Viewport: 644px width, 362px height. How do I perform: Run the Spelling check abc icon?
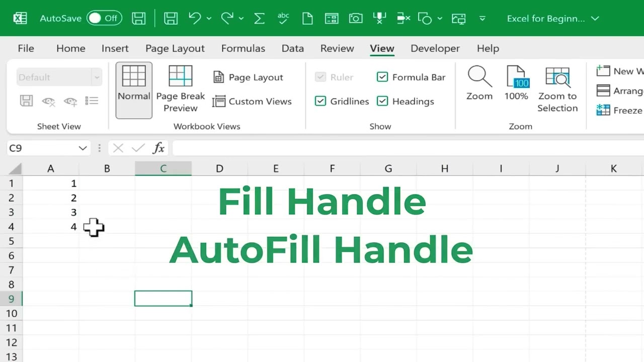tap(283, 19)
